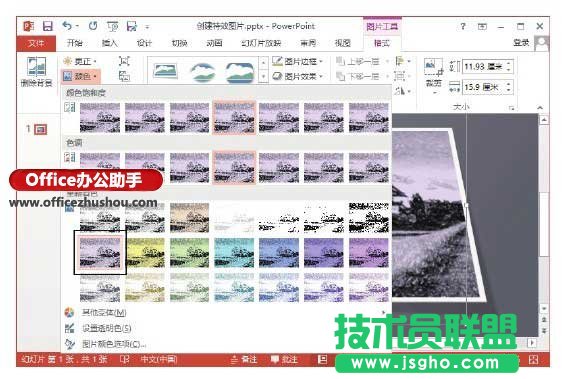Open the 审阅 (Review) tab

point(308,43)
